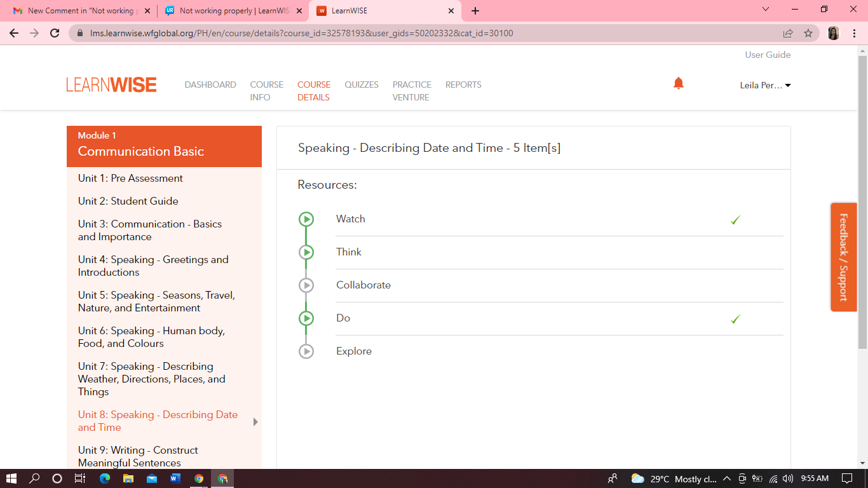Click the gray play icon for Collaborate
The image size is (868, 488).
pyautogui.click(x=306, y=285)
